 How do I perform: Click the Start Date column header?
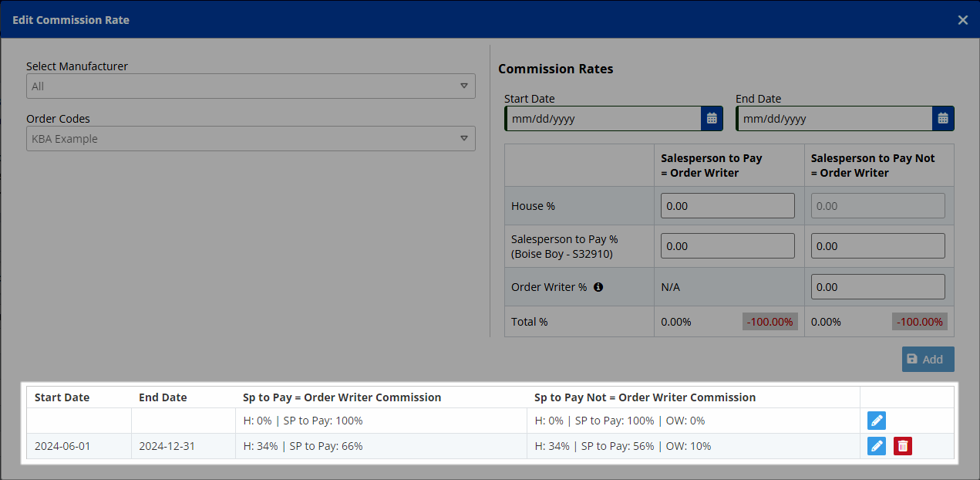click(x=62, y=397)
